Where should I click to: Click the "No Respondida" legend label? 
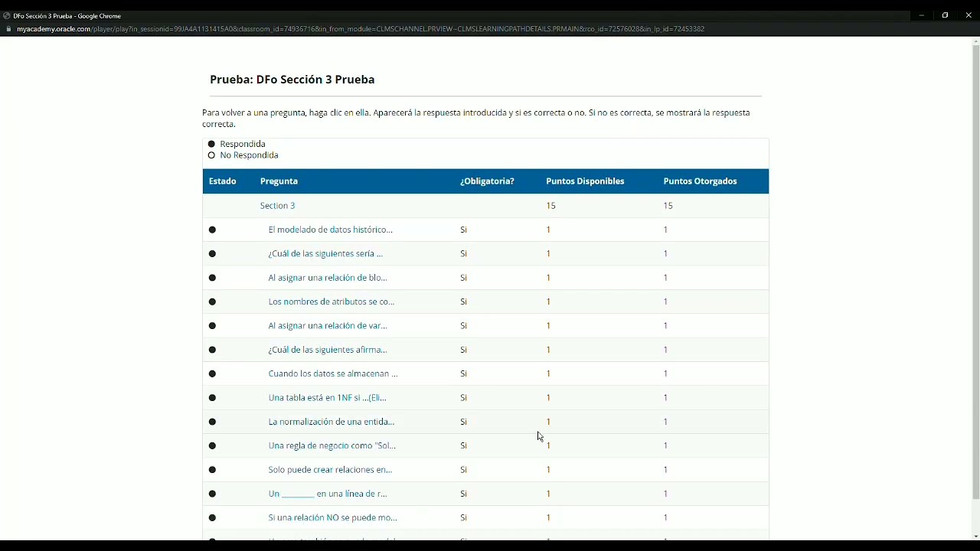[249, 155]
